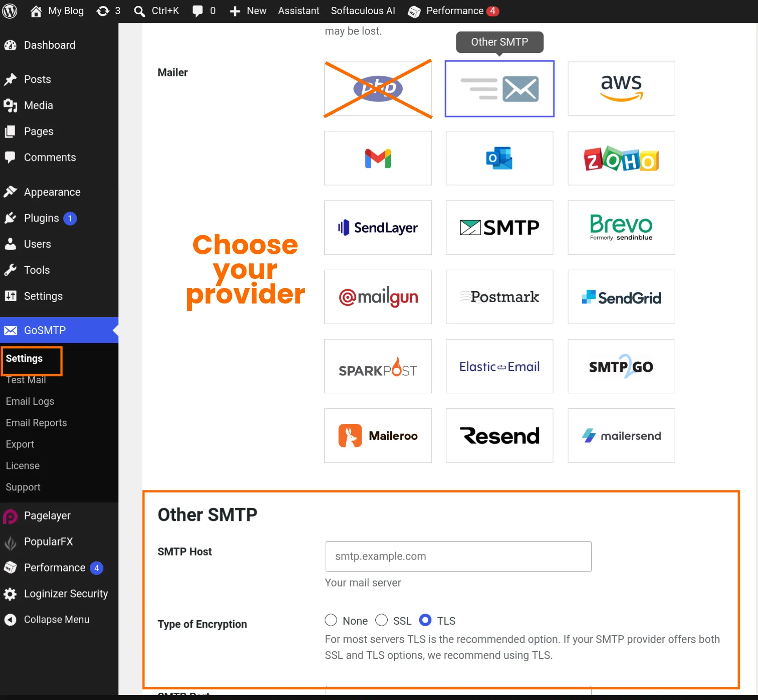Set encryption type to TLS
The image size is (758, 700).
tap(425, 620)
